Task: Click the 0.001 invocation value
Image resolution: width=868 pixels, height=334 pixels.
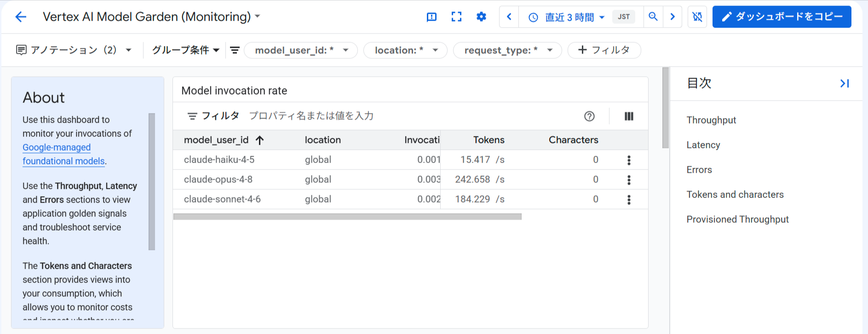Action: 429,160
